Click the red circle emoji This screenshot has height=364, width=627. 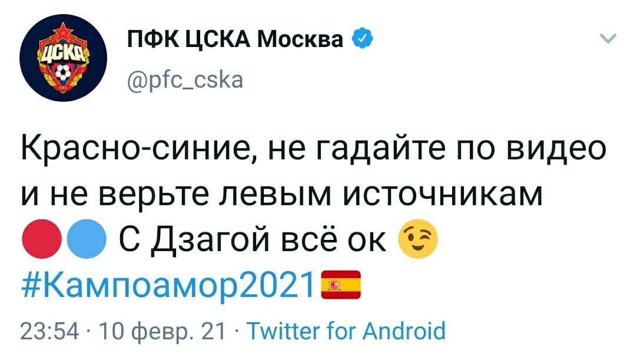[42, 239]
